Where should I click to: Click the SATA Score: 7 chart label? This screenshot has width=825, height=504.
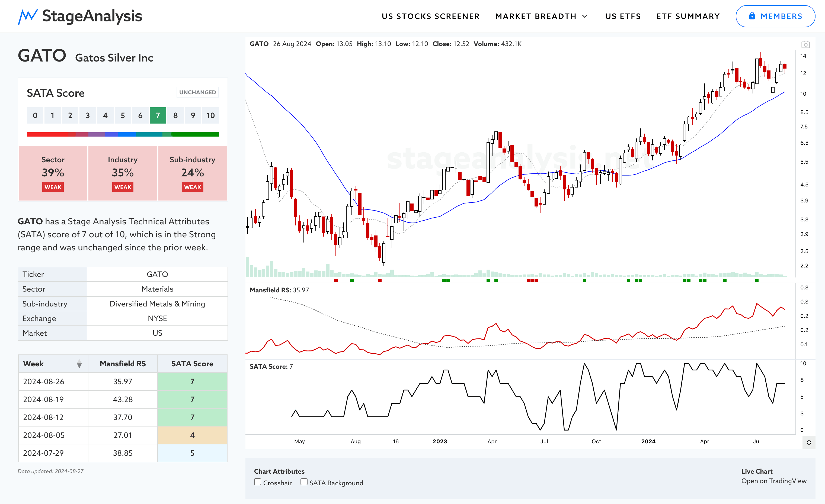(271, 367)
